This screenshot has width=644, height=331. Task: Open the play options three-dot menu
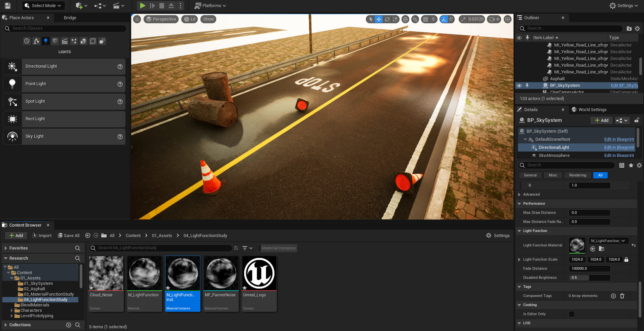pyautogui.click(x=181, y=6)
